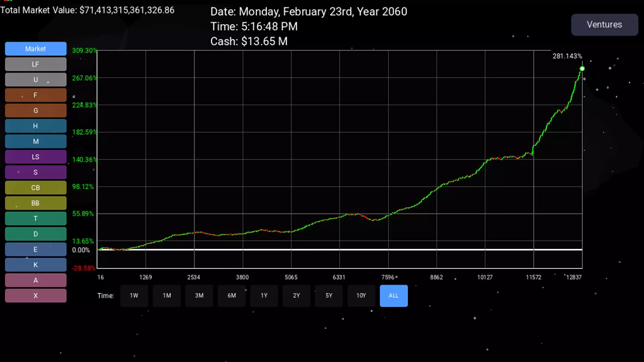This screenshot has height=362, width=644.
Task: Click the K sector button
Action: 36,265
